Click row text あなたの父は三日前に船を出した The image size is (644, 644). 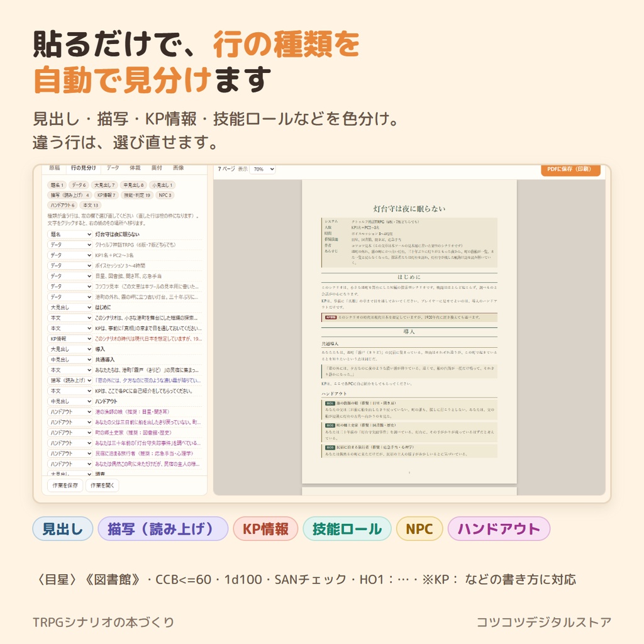tap(148, 422)
